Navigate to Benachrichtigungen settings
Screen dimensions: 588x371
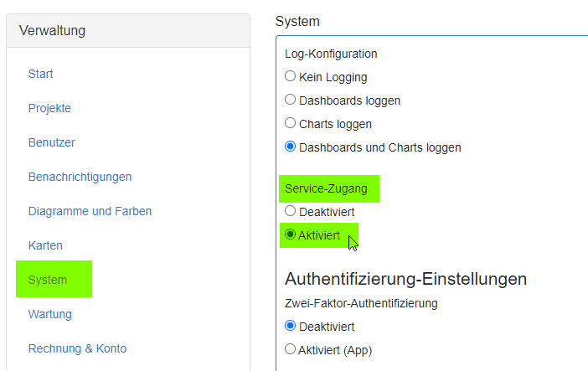coord(80,177)
